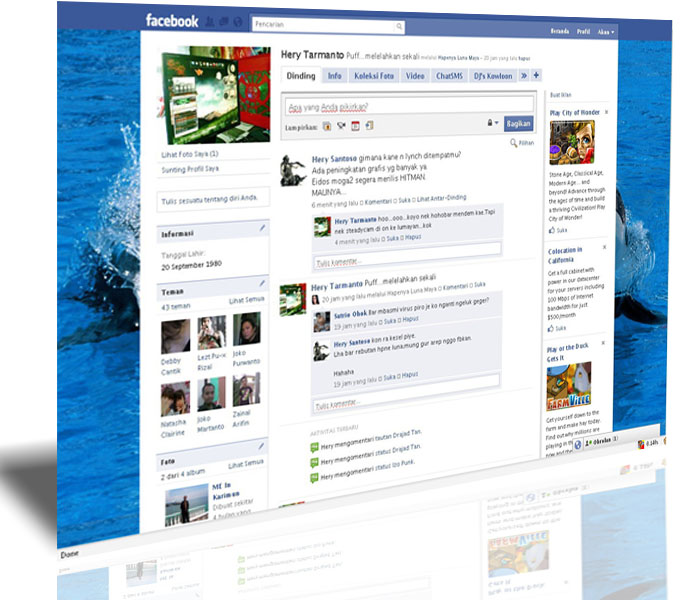684x600 pixels.
Task: Click Hapus on Satrio Obak's comment
Action: coord(410,319)
